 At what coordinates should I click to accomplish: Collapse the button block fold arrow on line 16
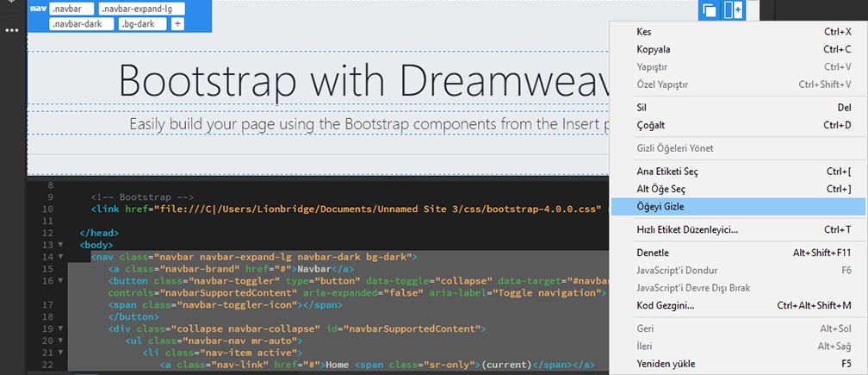pyautogui.click(x=60, y=281)
